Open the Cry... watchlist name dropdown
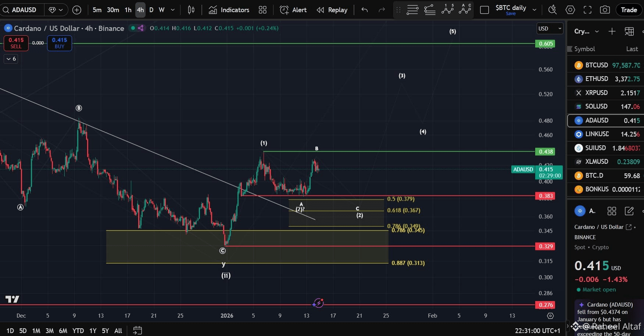The width and height of the screenshot is (644, 336). tap(587, 31)
